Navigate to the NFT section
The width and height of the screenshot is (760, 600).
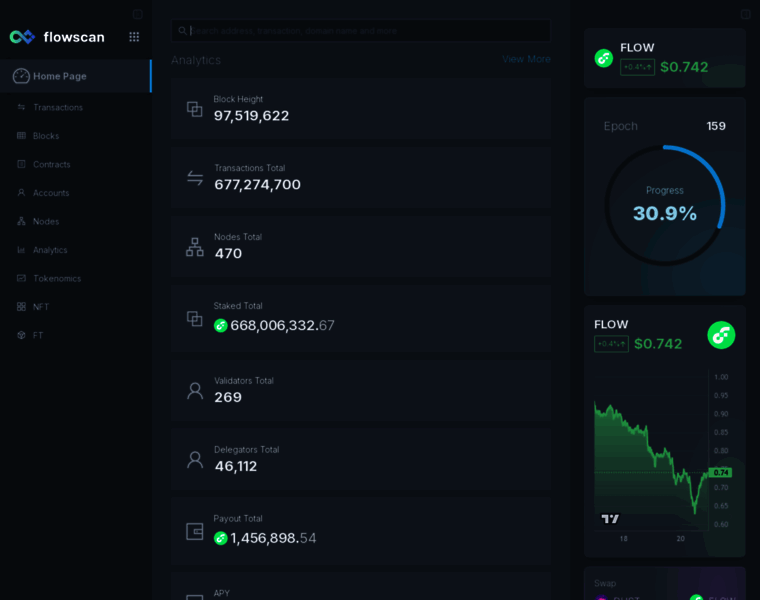point(41,307)
